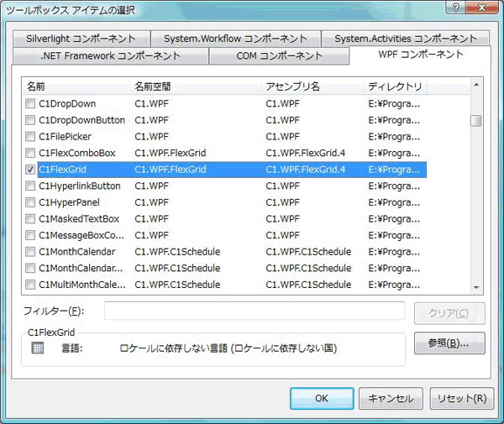Select the C1MultiMonthCale... row name
504x424 pixels.
(82, 285)
